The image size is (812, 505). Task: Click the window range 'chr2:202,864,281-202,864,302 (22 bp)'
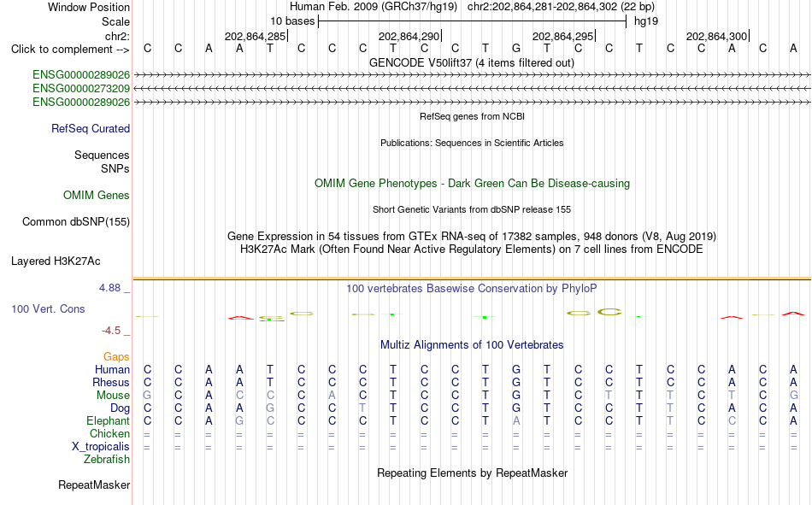(561, 7)
